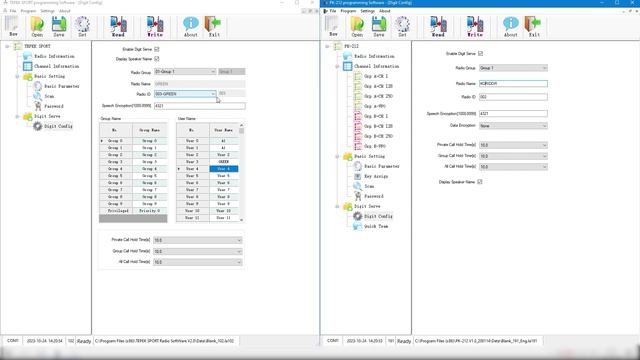This screenshot has width=640, height=360.
Task: Collapse the Channel Information node in PK-212 tree
Action: [337, 66]
